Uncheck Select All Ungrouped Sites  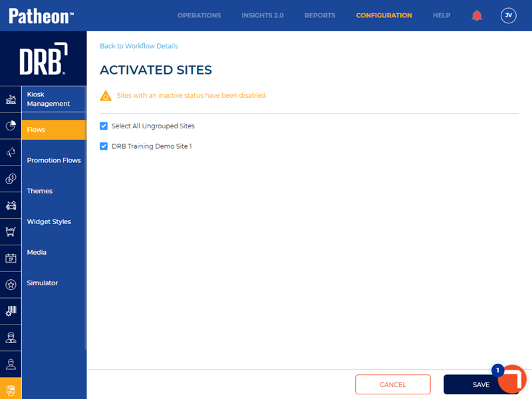point(104,126)
